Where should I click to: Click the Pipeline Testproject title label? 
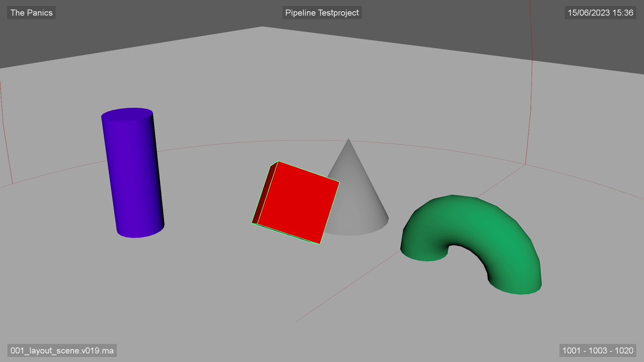point(322,13)
